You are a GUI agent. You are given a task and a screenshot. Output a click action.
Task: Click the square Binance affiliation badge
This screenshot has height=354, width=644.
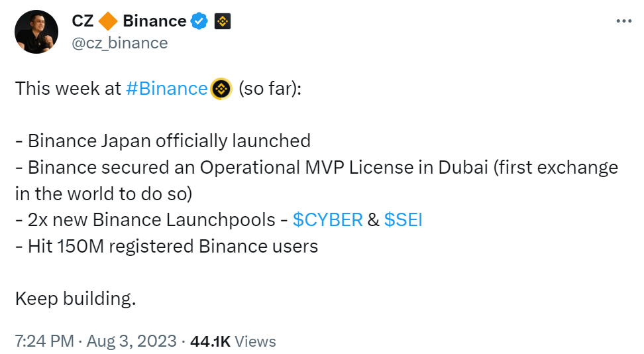tap(222, 21)
